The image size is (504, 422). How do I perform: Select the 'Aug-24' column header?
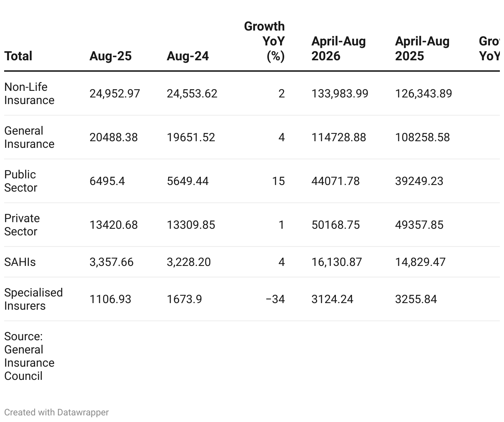(x=188, y=56)
